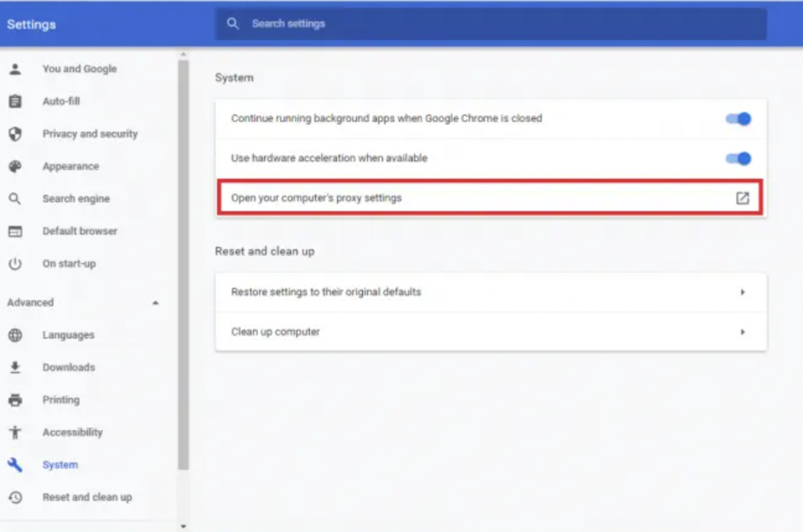Click the download arrow icon for Downloads

coord(16,367)
